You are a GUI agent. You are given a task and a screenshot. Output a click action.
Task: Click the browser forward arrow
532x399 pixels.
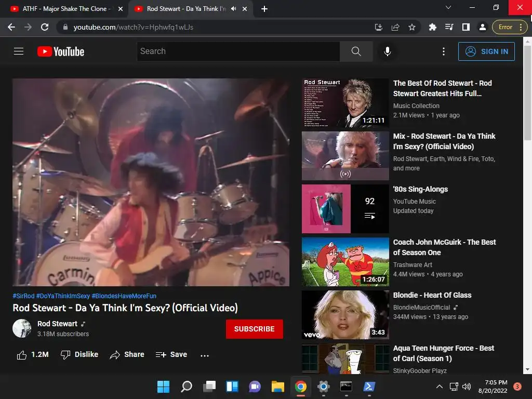tap(28, 27)
